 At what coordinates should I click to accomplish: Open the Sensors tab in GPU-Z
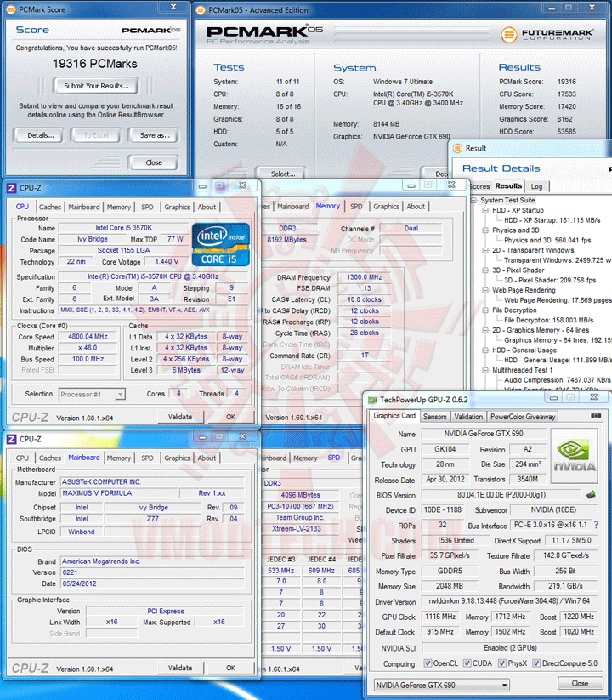(434, 417)
